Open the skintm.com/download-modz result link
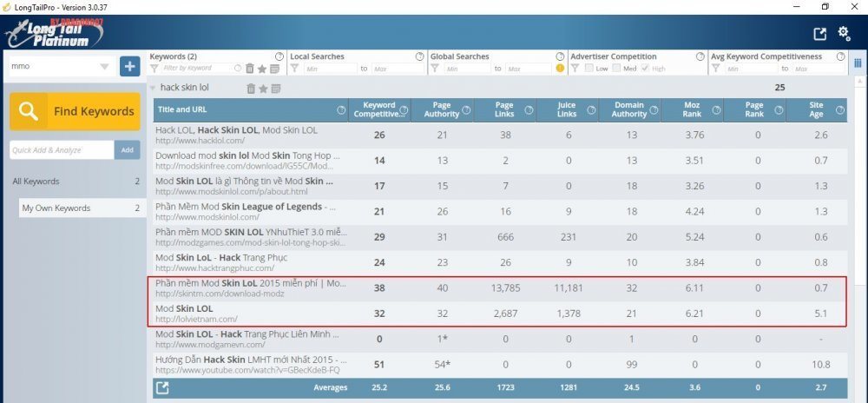The width and height of the screenshot is (868, 403). 220,294
